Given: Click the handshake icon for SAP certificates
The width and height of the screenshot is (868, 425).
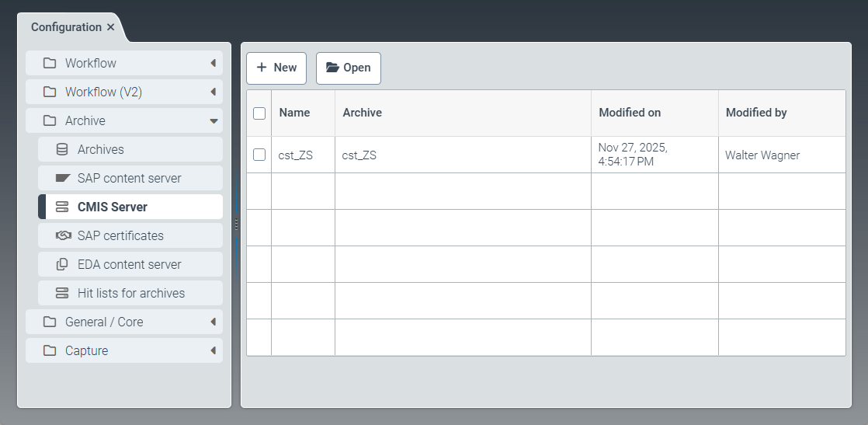Looking at the screenshot, I should click(x=62, y=235).
